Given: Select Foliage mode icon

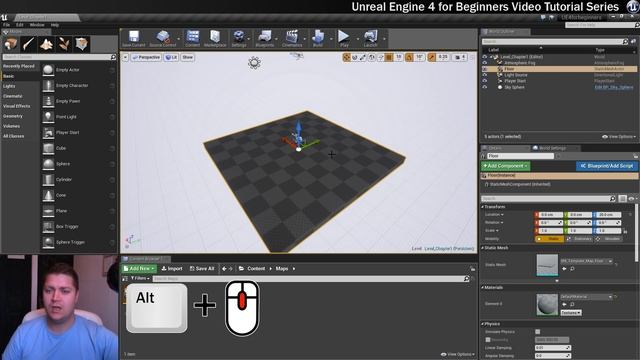Looking at the screenshot, I should [x=64, y=44].
